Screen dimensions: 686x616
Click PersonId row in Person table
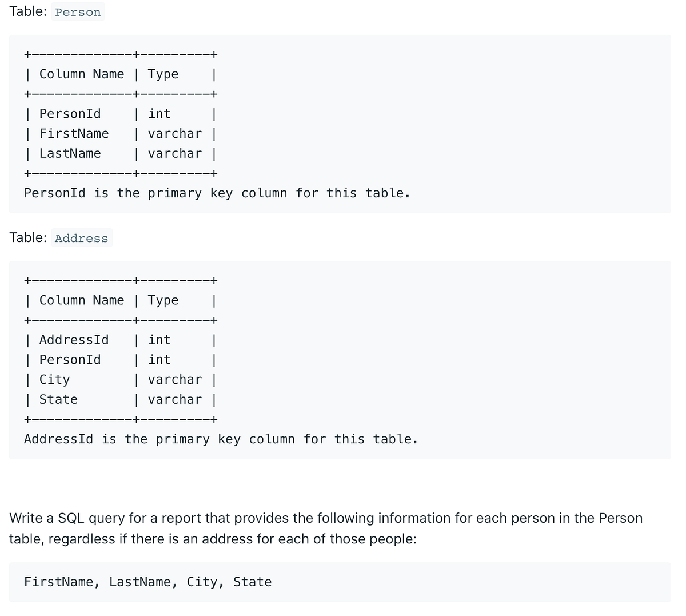click(70, 114)
